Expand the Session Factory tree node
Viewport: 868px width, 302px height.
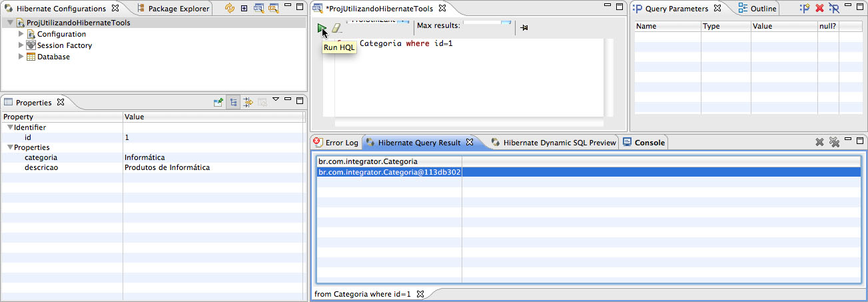tap(21, 45)
